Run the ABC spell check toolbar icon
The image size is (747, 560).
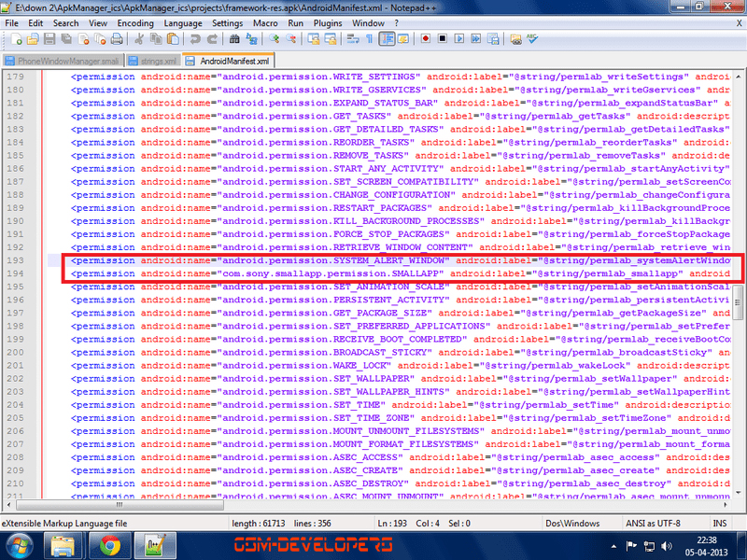click(532, 39)
